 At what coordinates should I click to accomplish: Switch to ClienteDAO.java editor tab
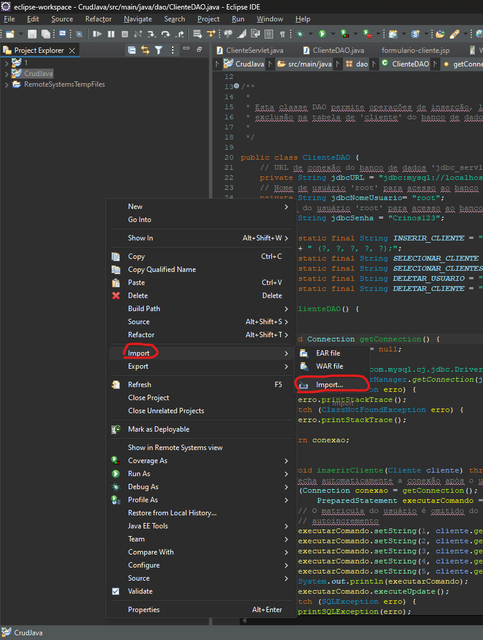coord(334,51)
